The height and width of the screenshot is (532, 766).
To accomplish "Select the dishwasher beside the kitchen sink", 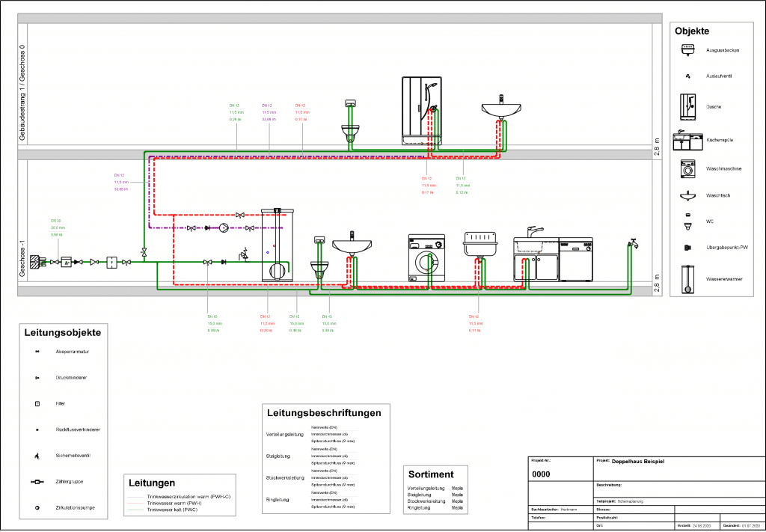I will tap(576, 260).
